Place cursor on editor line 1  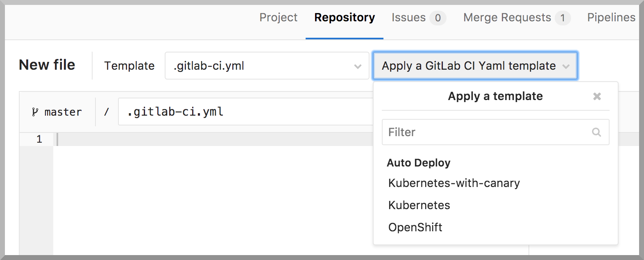click(205, 139)
